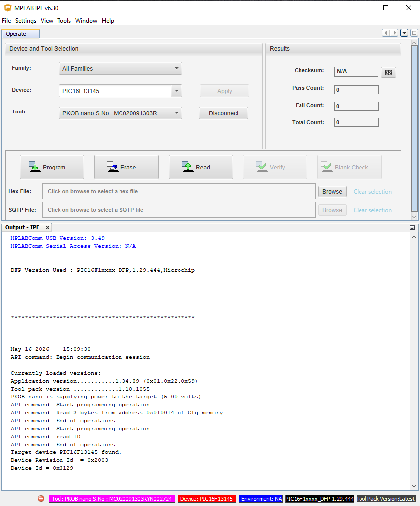Click the Program button
This screenshot has width=420, height=506.
click(x=52, y=167)
